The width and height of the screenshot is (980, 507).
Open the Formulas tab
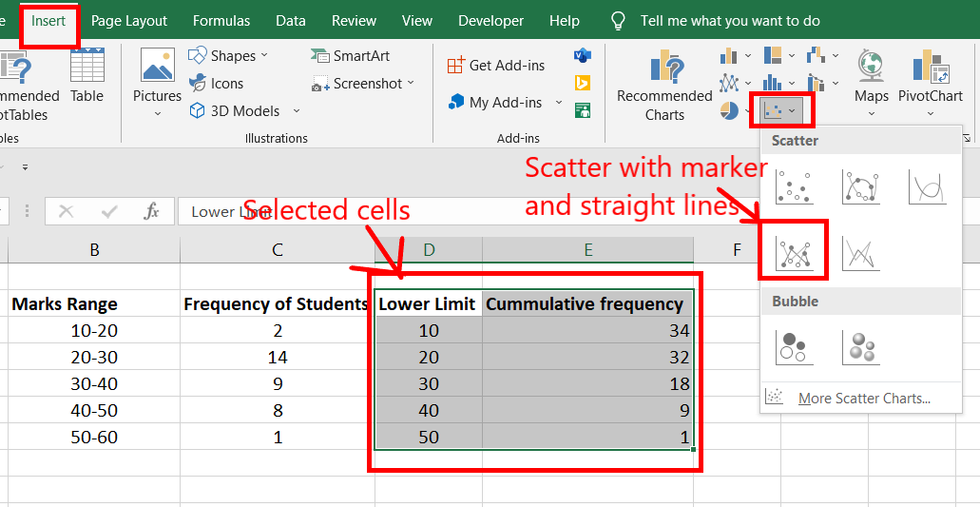point(221,21)
